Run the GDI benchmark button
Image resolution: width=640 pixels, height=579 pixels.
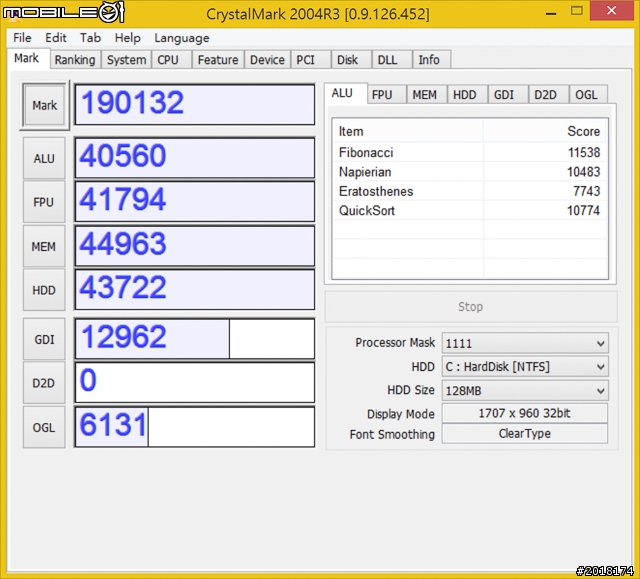(x=44, y=339)
